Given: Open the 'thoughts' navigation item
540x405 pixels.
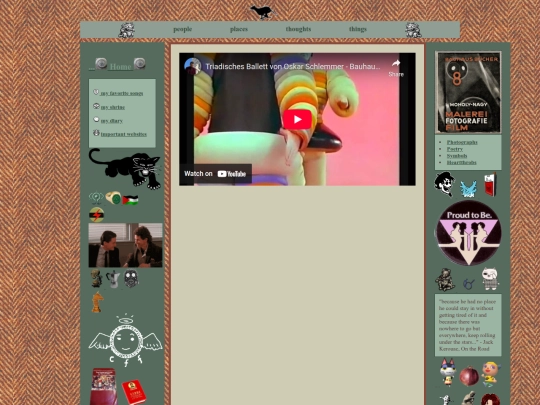Looking at the screenshot, I should [x=298, y=29].
